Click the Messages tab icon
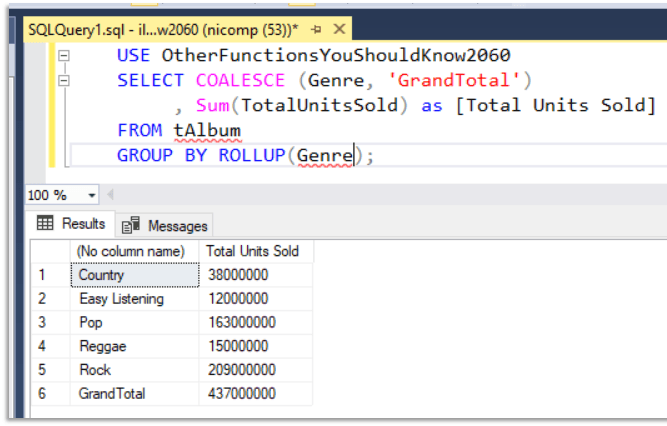 pos(130,225)
